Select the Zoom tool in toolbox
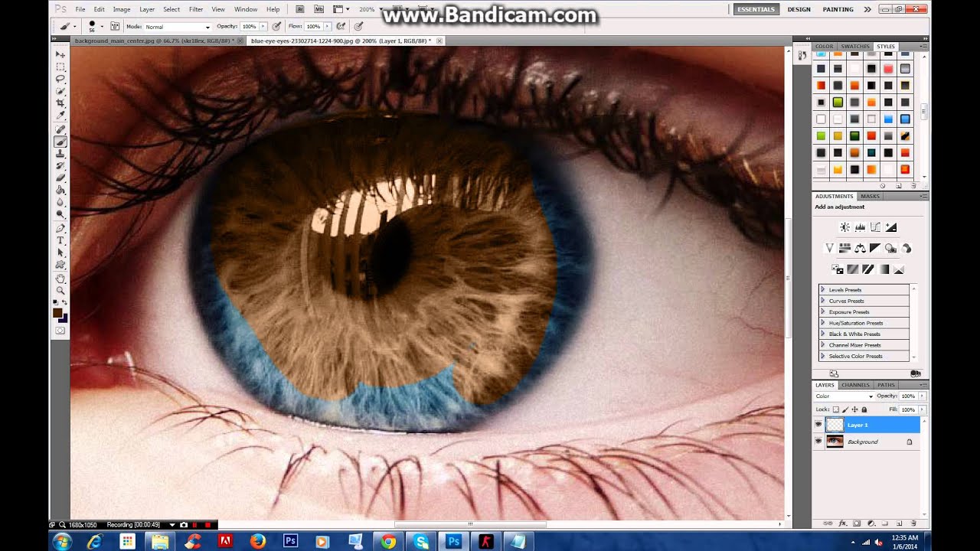The height and width of the screenshot is (551, 980). point(60,291)
